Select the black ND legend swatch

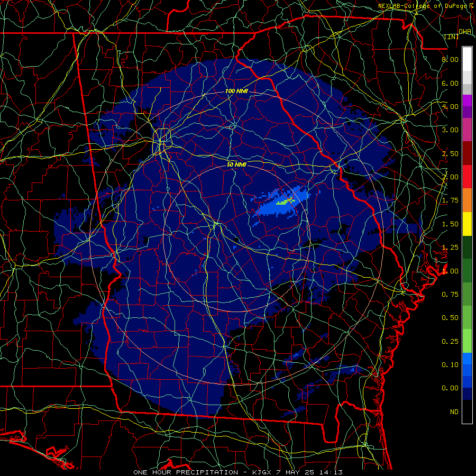[x=467, y=411]
